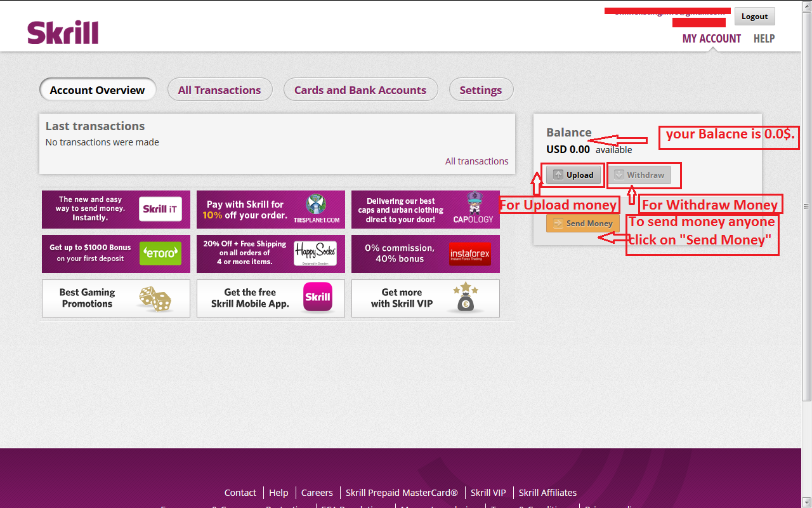
Task: Click the Skrill logo
Action: [x=63, y=32]
